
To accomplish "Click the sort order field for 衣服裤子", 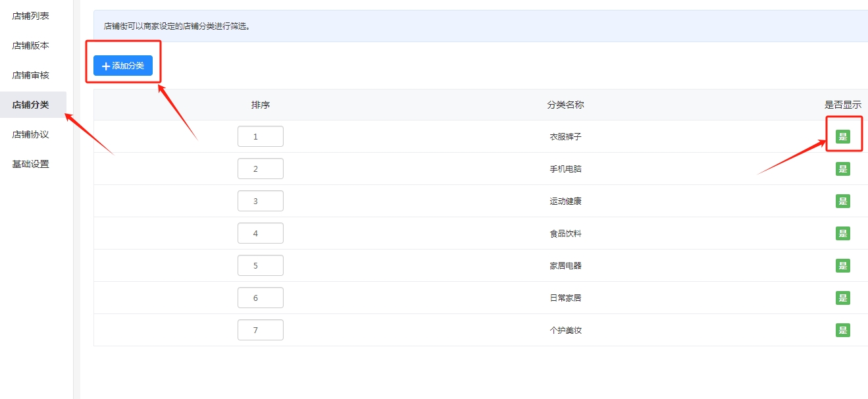I will [261, 136].
